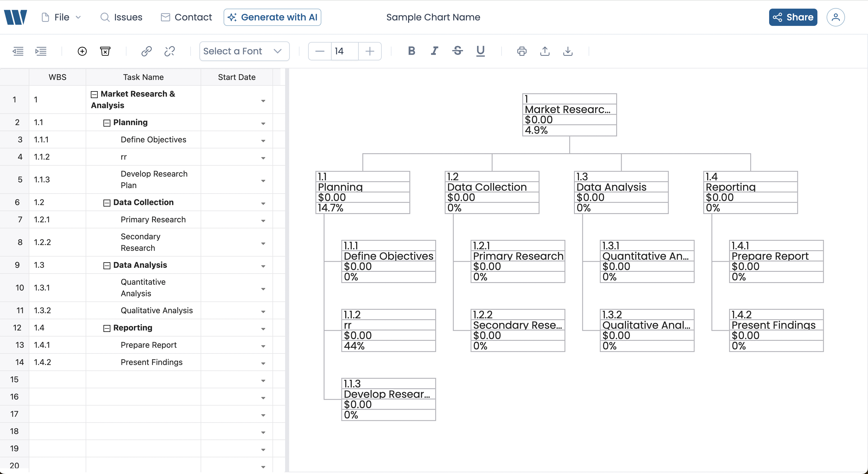Screen dimensions: 868x474
Task: Click Generate with AI
Action: (272, 17)
